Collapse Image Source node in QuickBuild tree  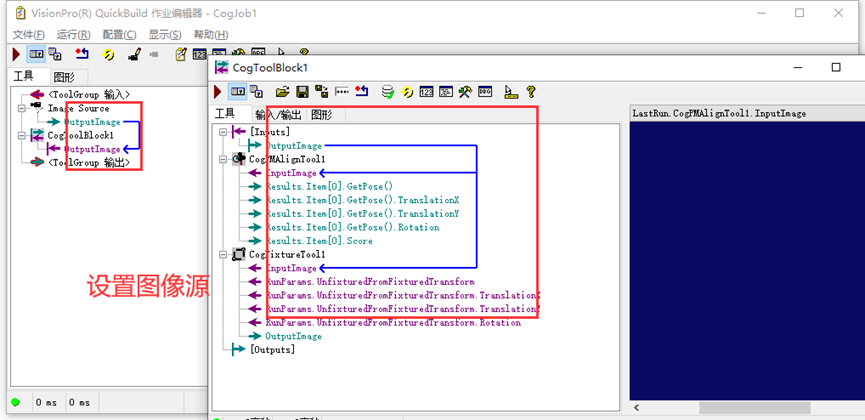(22, 108)
